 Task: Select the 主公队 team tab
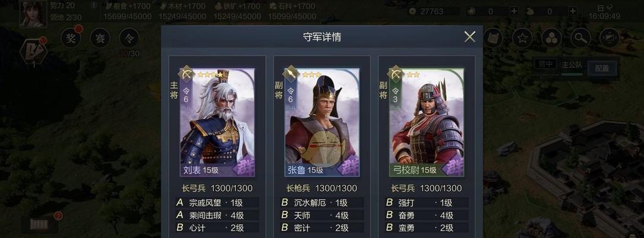click(572, 64)
